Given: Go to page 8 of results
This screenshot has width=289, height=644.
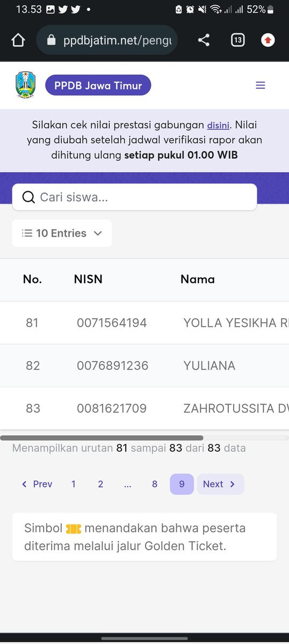Looking at the screenshot, I should pos(155,484).
